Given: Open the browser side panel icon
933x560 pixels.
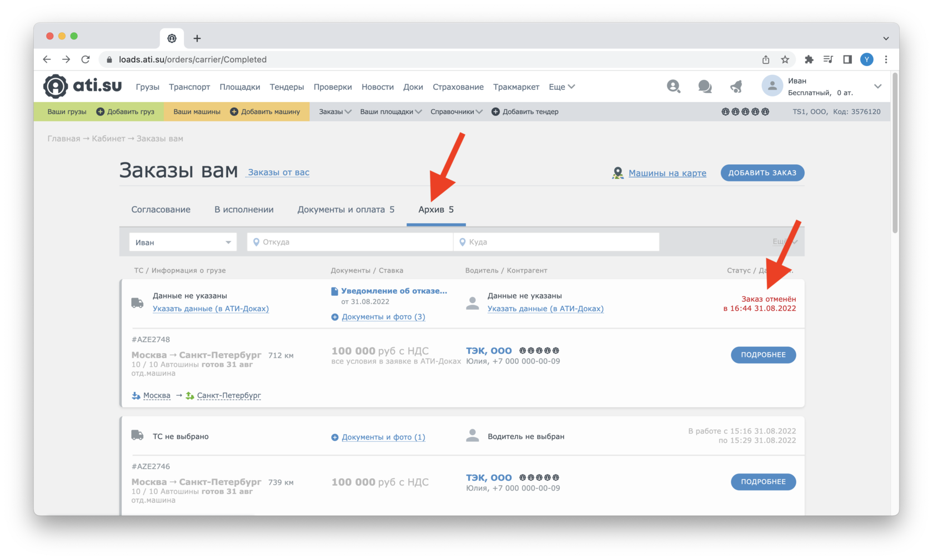Looking at the screenshot, I should (847, 59).
